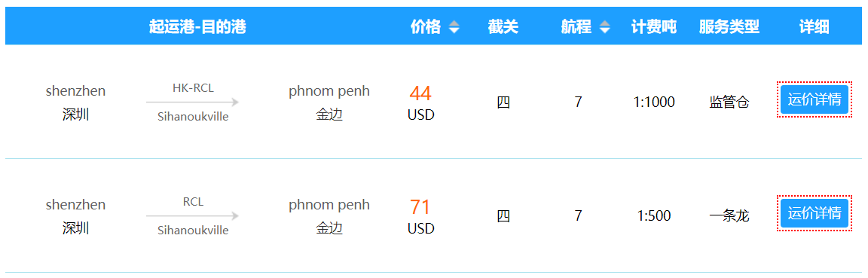Screen dimensions: 868x278
Task: Click the 截关 column header
Action: click(x=503, y=26)
